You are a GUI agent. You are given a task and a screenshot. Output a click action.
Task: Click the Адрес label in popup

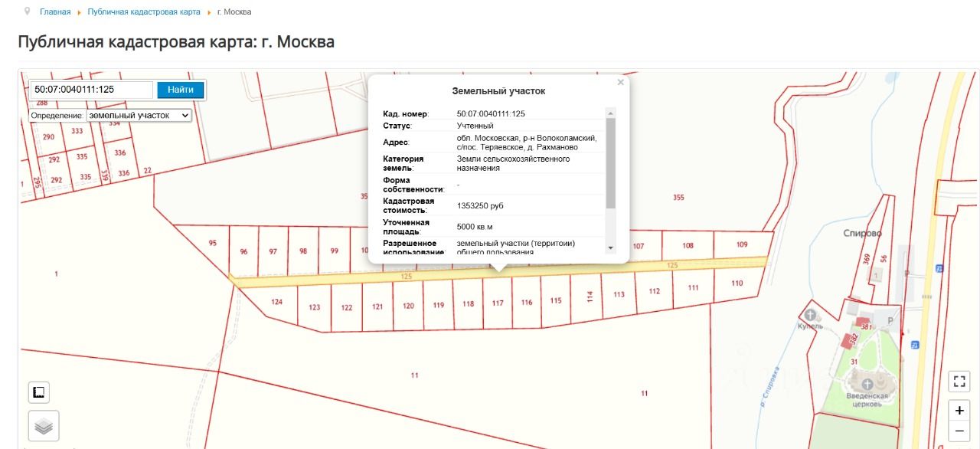(x=396, y=143)
